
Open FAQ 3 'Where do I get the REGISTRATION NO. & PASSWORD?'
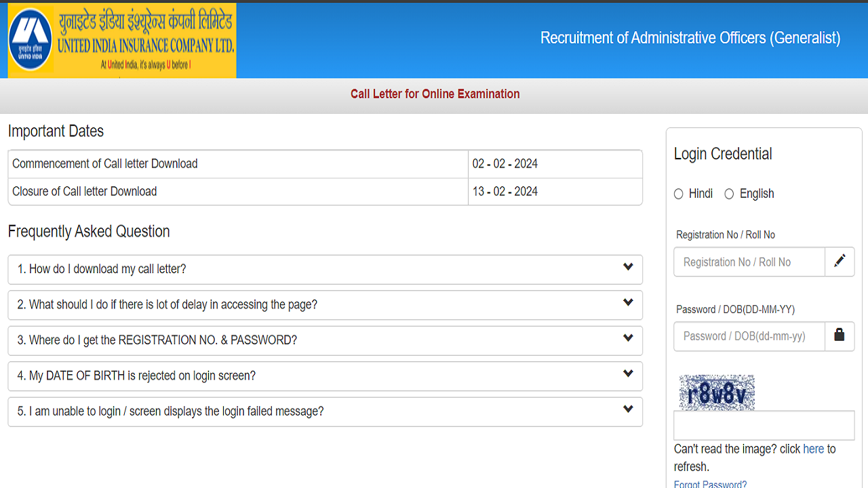325,340
